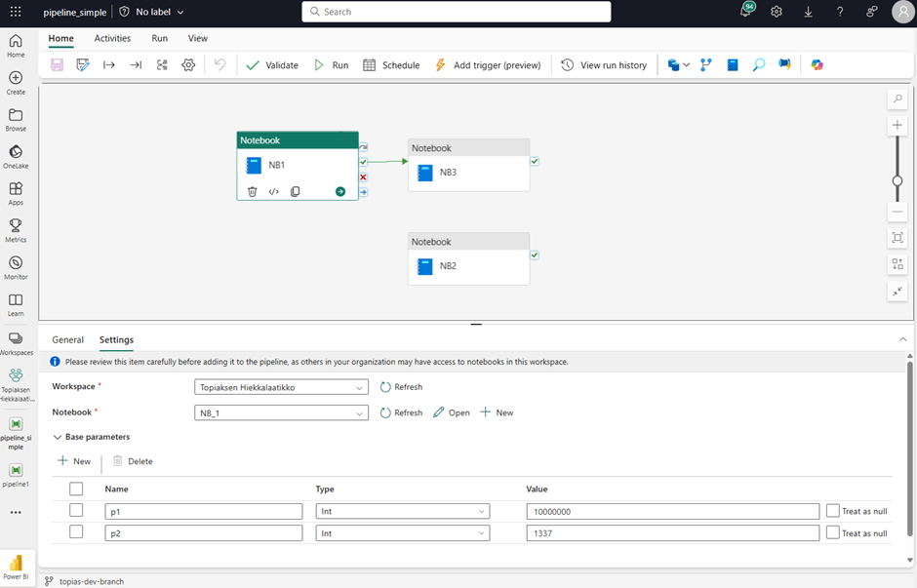Check the box for parameter p1
The width and height of the screenshot is (917, 588).
point(76,511)
